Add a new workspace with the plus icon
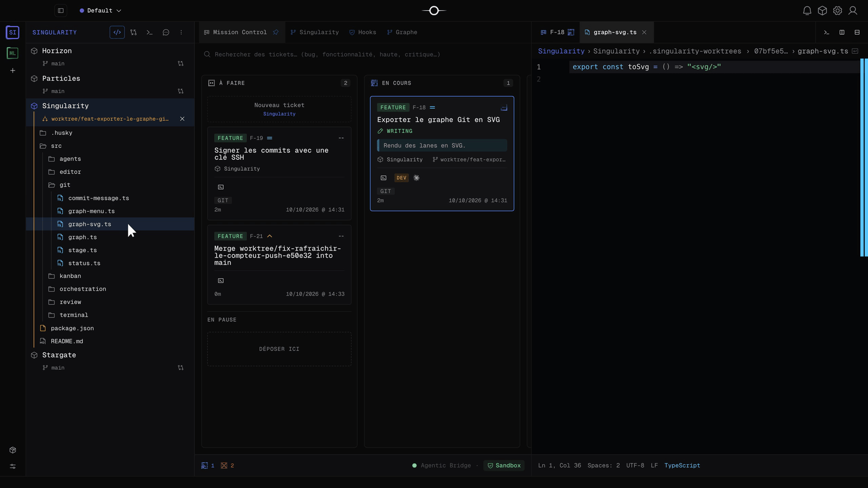Viewport: 868px width, 488px height. click(x=12, y=70)
